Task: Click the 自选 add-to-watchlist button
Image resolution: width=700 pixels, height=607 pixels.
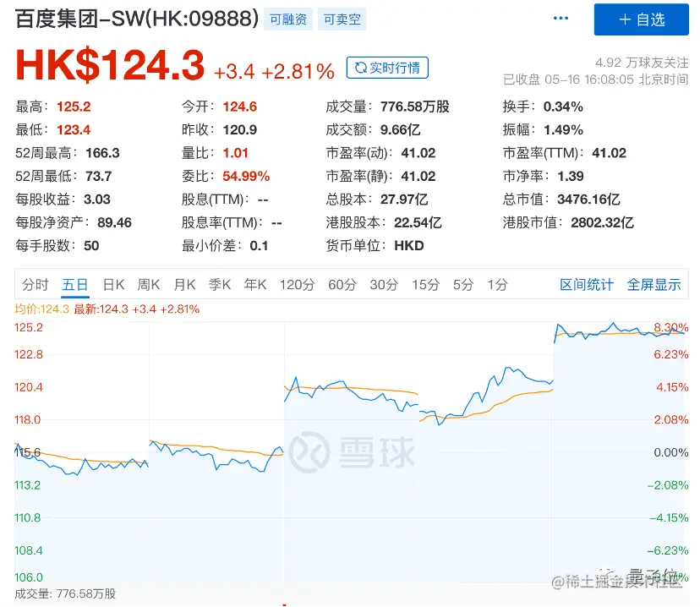Action: 642,19
